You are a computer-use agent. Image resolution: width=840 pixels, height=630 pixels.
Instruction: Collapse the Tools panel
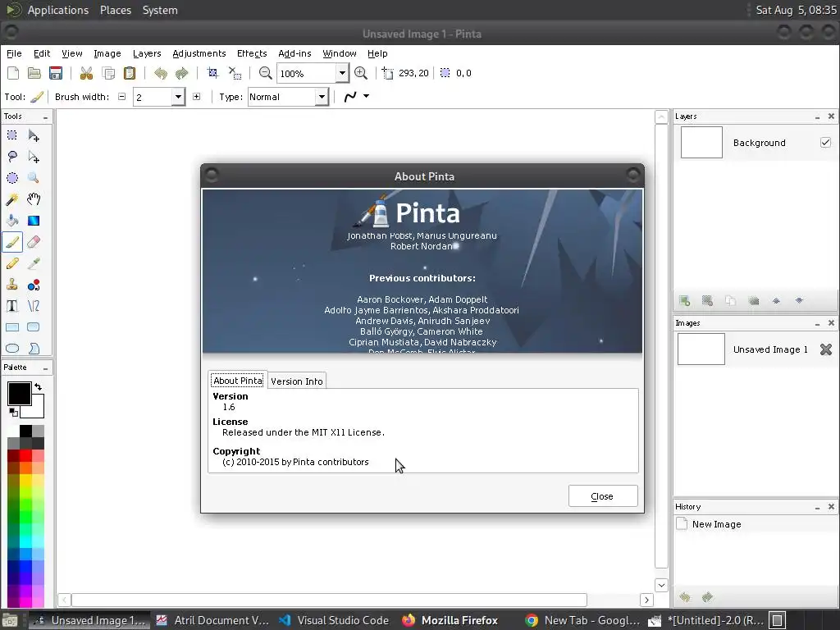coord(46,116)
